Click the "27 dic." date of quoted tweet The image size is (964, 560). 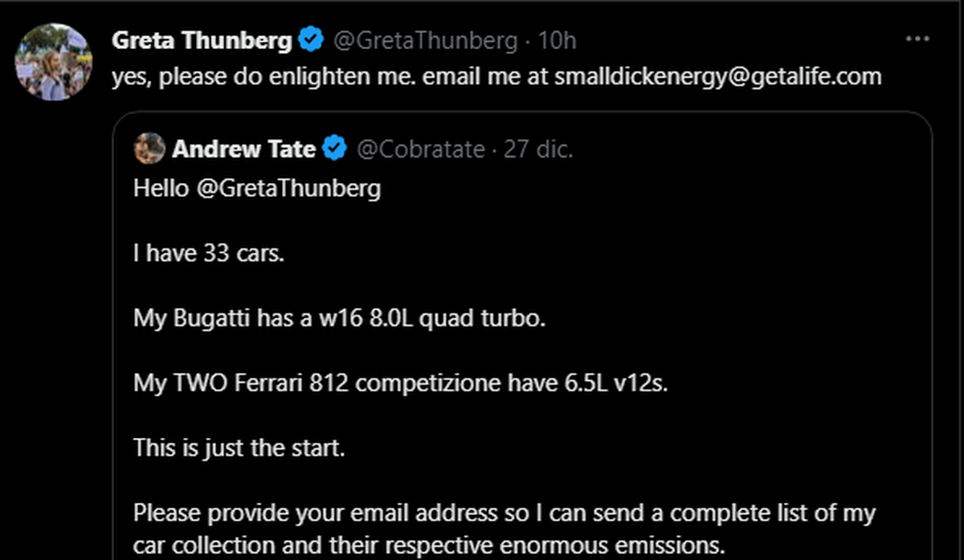[538, 149]
